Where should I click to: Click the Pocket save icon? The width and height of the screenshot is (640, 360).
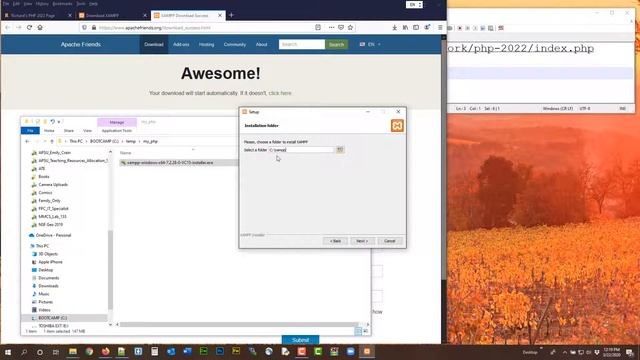point(341,28)
